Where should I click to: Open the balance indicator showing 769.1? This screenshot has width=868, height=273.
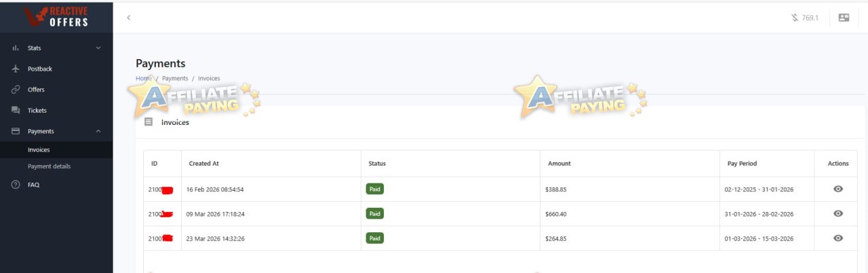click(804, 18)
